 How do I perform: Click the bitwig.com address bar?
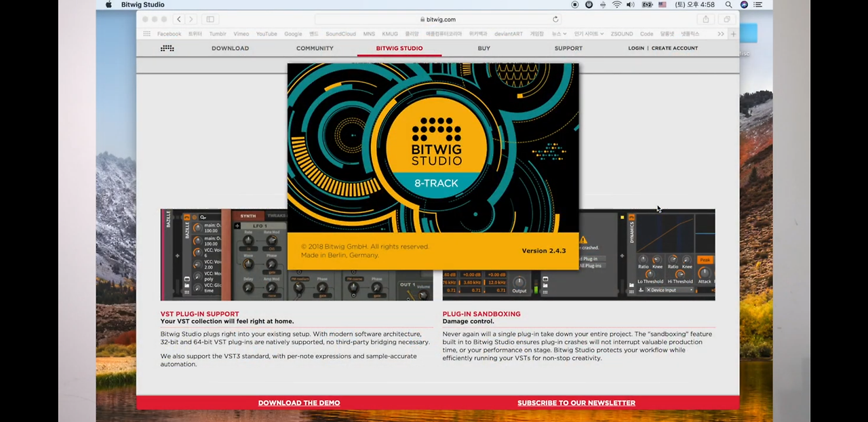[438, 20]
